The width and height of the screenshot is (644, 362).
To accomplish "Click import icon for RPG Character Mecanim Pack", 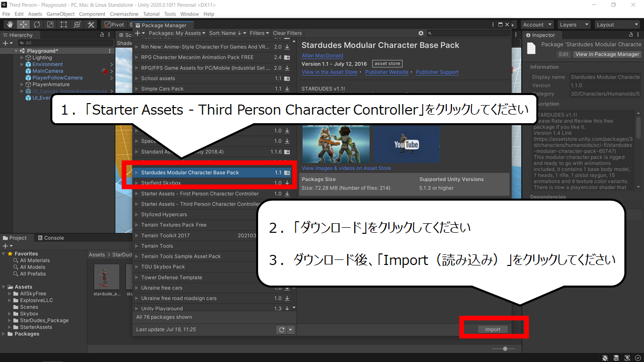I will (287, 57).
